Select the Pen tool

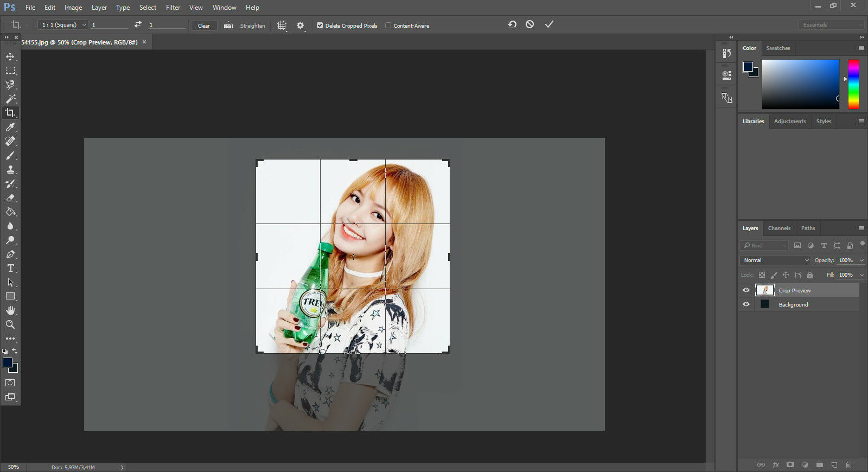tap(10, 254)
